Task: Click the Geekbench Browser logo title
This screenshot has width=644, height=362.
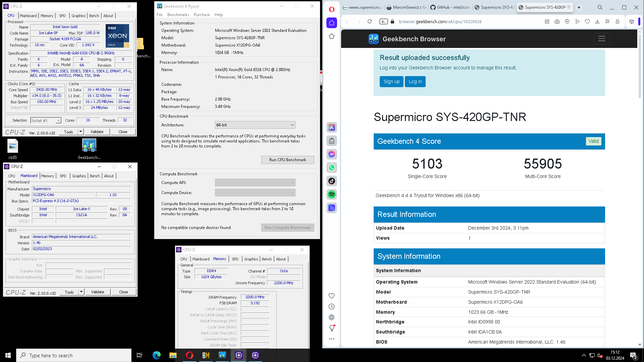Action: (x=407, y=39)
